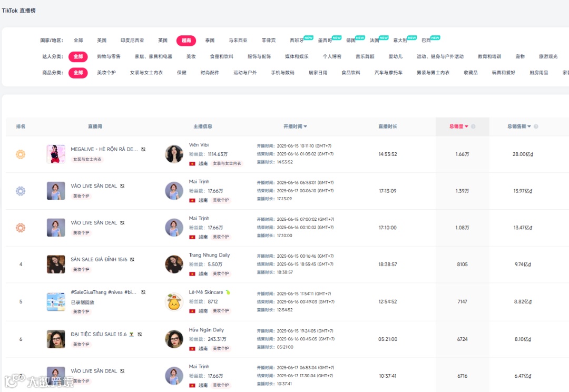The width and height of the screenshot is (569, 392).
Task: Select 印度尼西亚 country filter
Action: click(132, 40)
